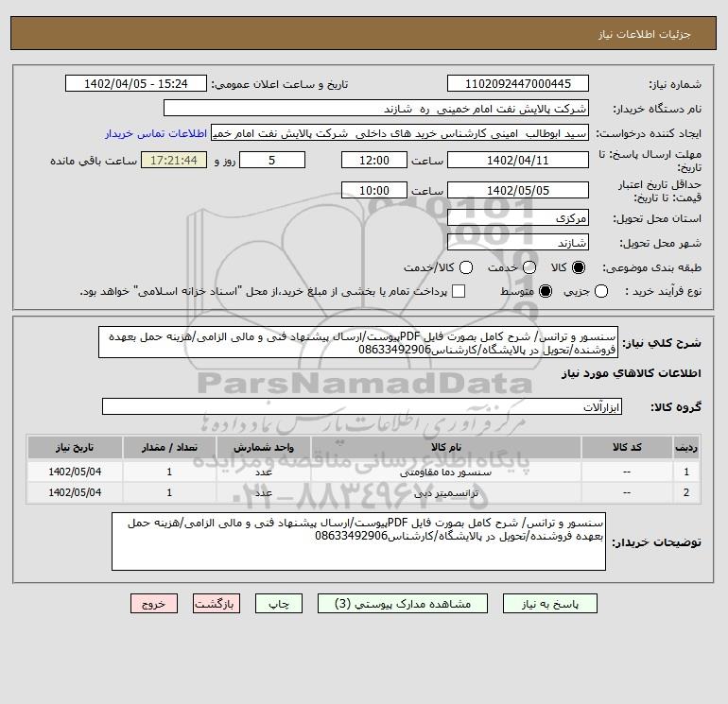Click the جزئیات اطلاعات نیاز page header
The width and height of the screenshot is (728, 704).
[645, 34]
